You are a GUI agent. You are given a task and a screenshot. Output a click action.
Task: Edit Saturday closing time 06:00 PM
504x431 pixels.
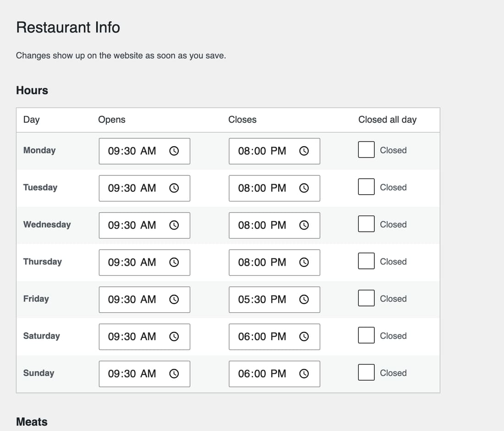point(274,337)
